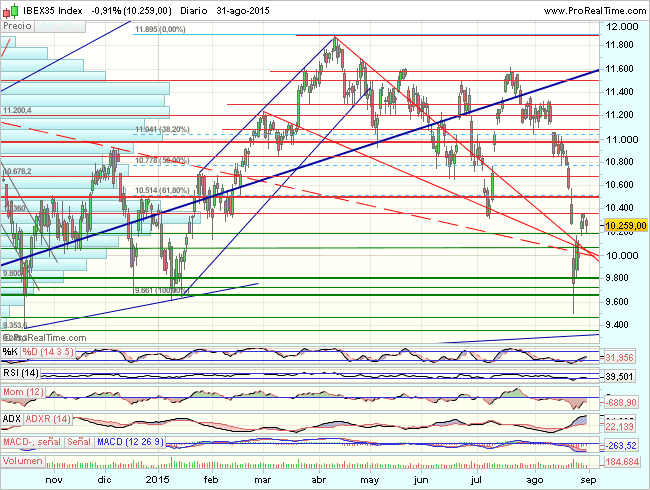Click the 184.684 volume value box
Viewport: 650px width, 490px height.
point(622,461)
